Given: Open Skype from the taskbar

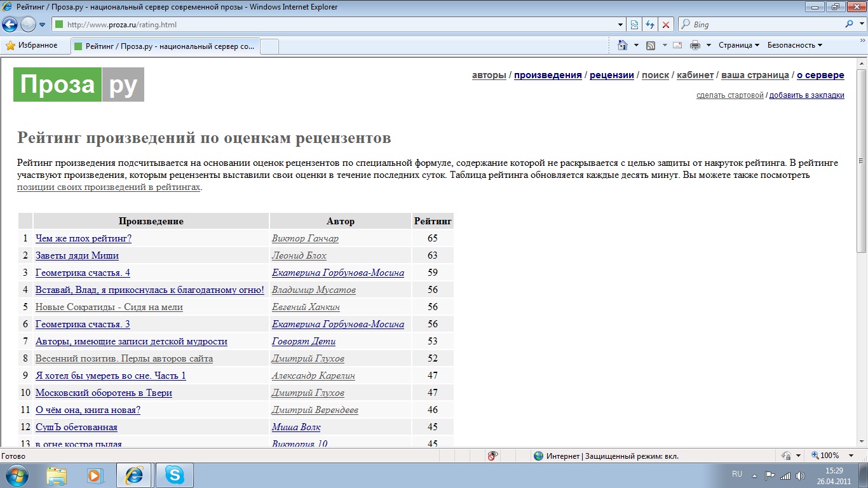Looking at the screenshot, I should click(175, 475).
